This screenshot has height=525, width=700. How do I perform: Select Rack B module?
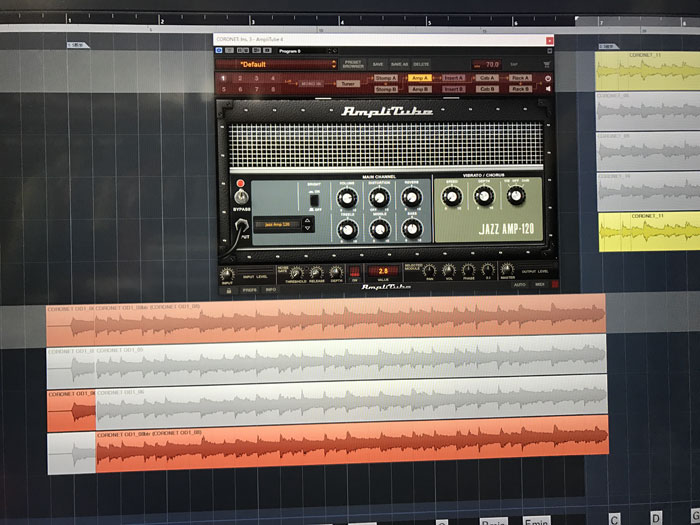(x=521, y=89)
